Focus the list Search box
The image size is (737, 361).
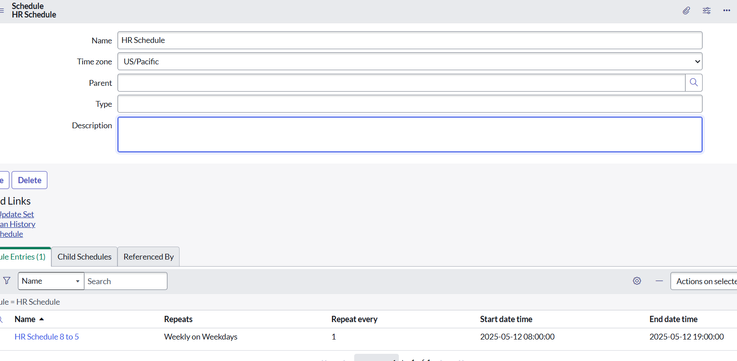[x=125, y=281]
